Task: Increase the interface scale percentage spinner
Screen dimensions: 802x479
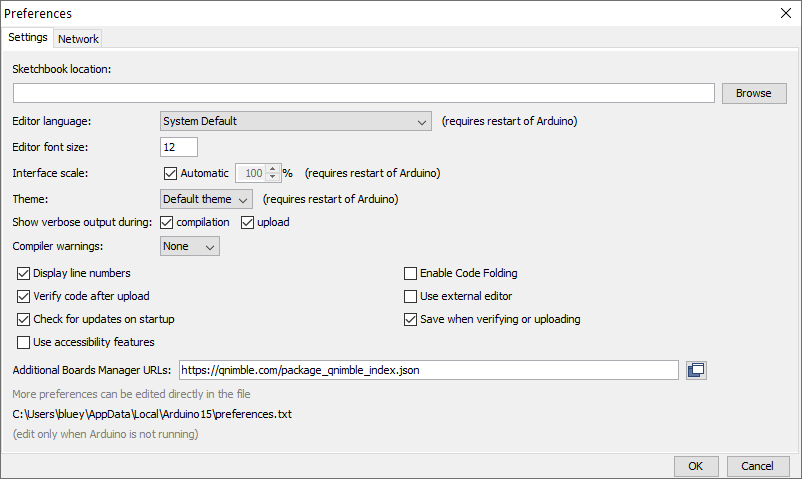Action: click(x=272, y=168)
